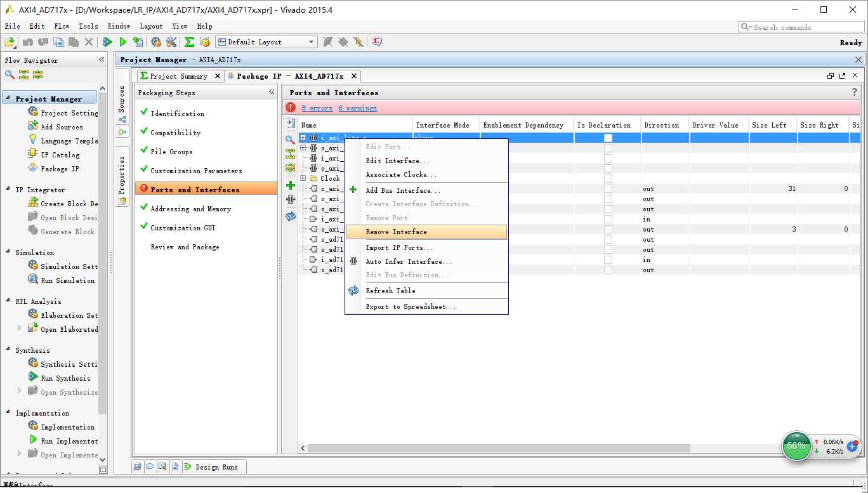This screenshot has width=868, height=493.
Task: Open the 6 warnings link
Action: coord(357,108)
